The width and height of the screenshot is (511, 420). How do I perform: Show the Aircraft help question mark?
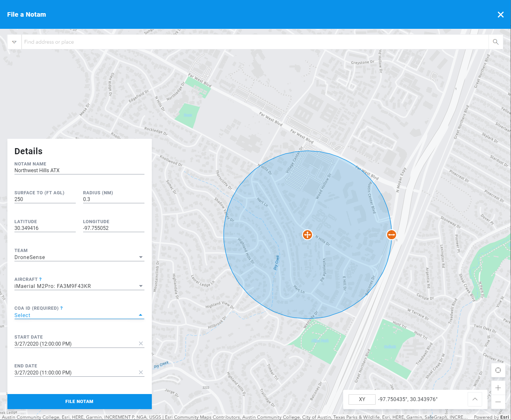pos(40,279)
